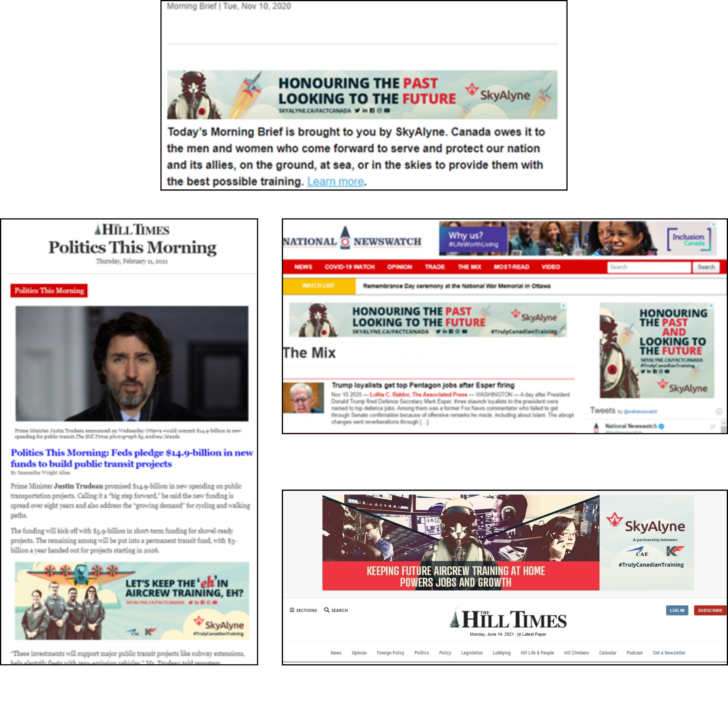Open the Foreign Policy tab
Screen dimensions: 728x728
(x=390, y=653)
